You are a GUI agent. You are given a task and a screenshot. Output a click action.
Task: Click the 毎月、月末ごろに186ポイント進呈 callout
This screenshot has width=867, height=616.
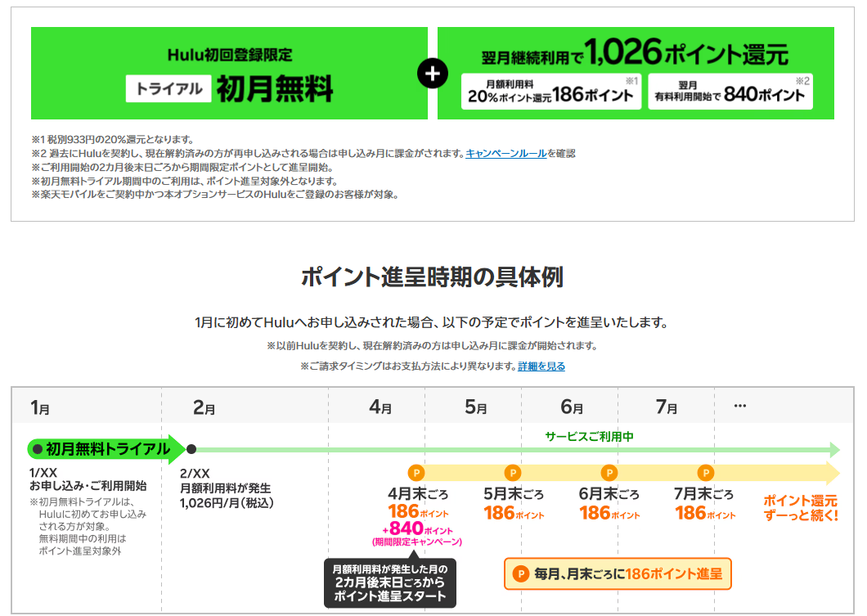click(618, 574)
